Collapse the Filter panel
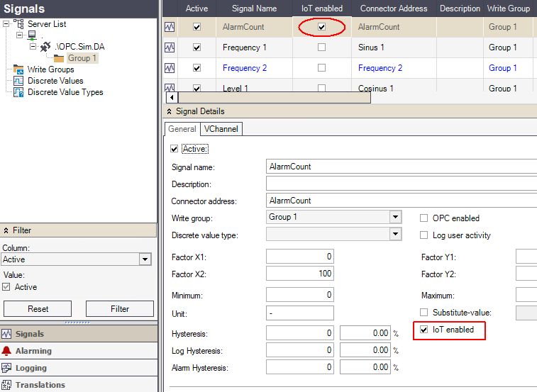 pyautogui.click(x=6, y=230)
